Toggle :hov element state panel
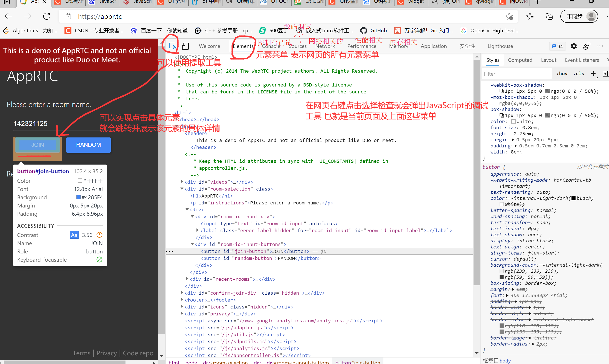The height and width of the screenshot is (364, 609). (x=562, y=73)
